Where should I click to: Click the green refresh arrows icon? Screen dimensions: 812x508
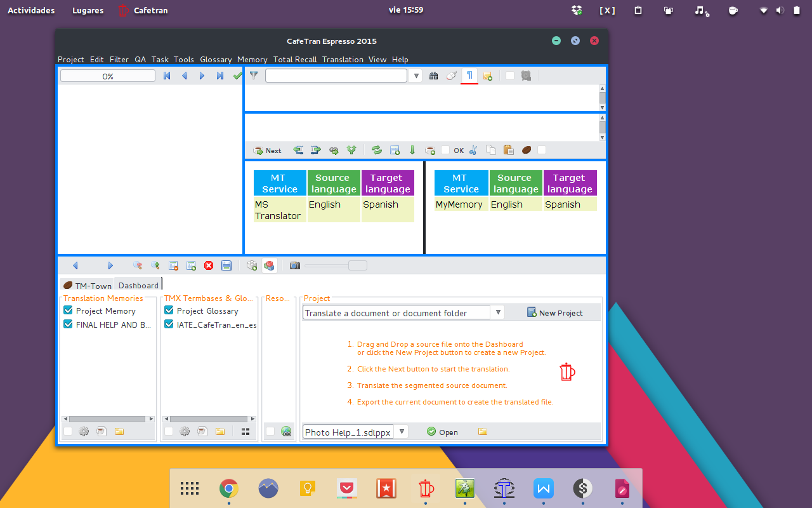377,150
